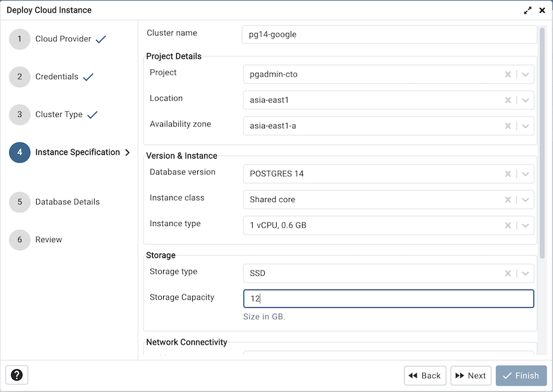Click the Cloud Provider step icon

(x=19, y=39)
